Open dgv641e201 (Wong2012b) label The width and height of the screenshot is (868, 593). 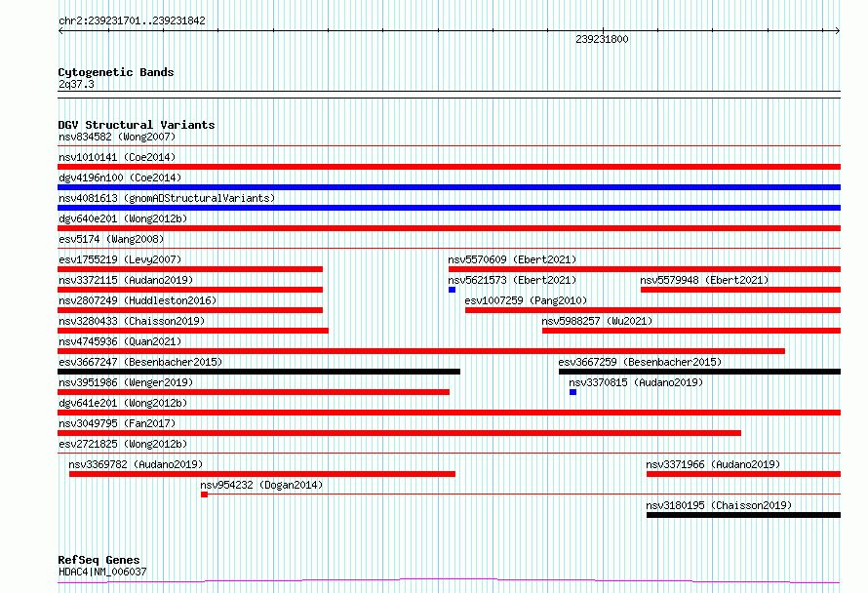click(123, 403)
